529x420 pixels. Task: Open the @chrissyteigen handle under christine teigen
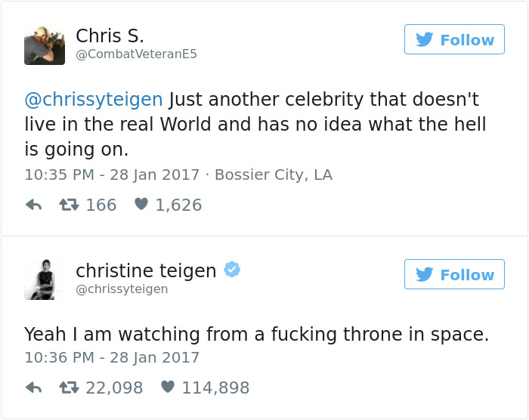122,289
